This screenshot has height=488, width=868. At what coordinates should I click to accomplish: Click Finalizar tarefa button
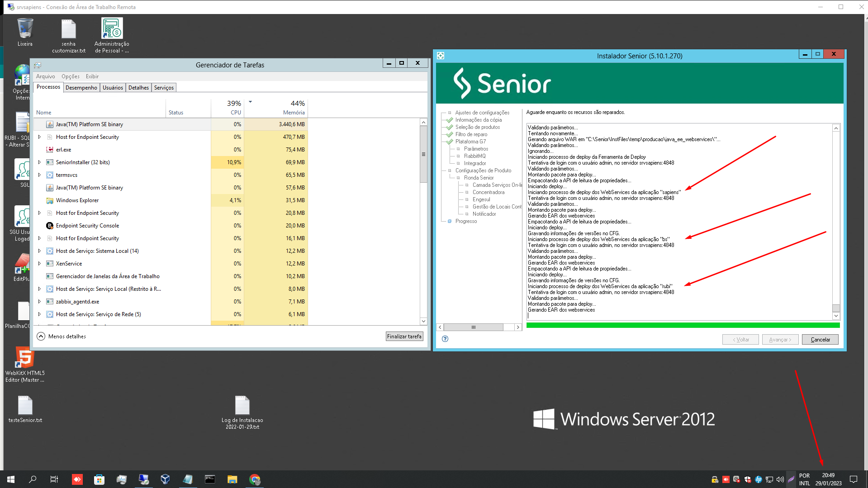404,336
